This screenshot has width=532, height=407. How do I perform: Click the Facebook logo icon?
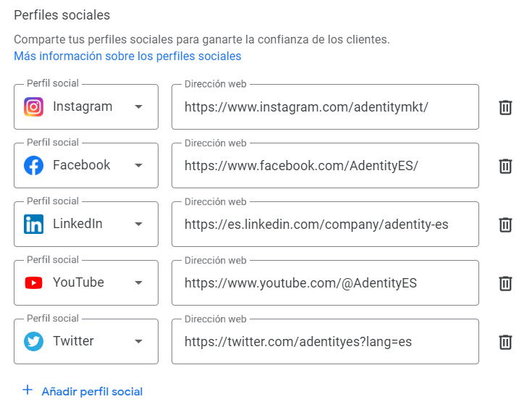tap(33, 166)
